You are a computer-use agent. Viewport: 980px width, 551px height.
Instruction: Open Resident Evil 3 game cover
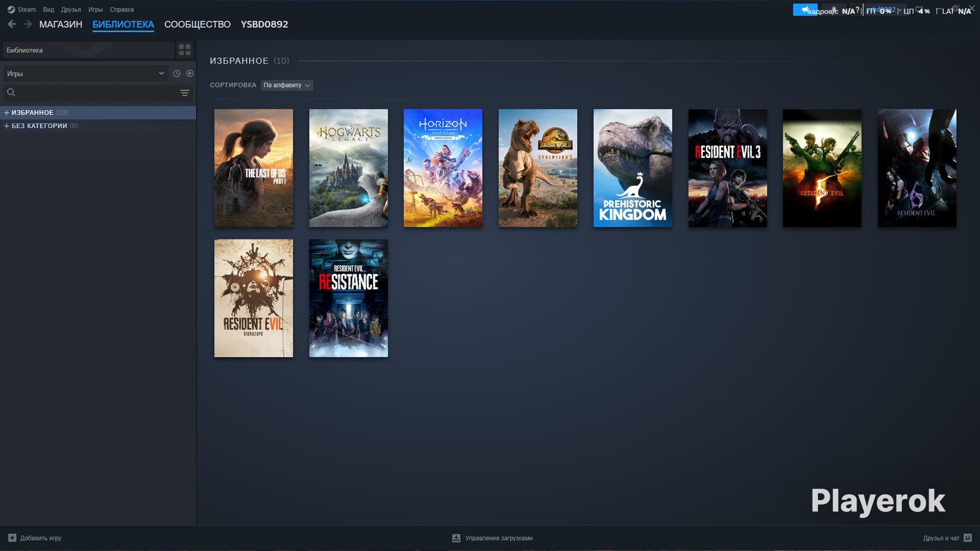click(x=728, y=168)
